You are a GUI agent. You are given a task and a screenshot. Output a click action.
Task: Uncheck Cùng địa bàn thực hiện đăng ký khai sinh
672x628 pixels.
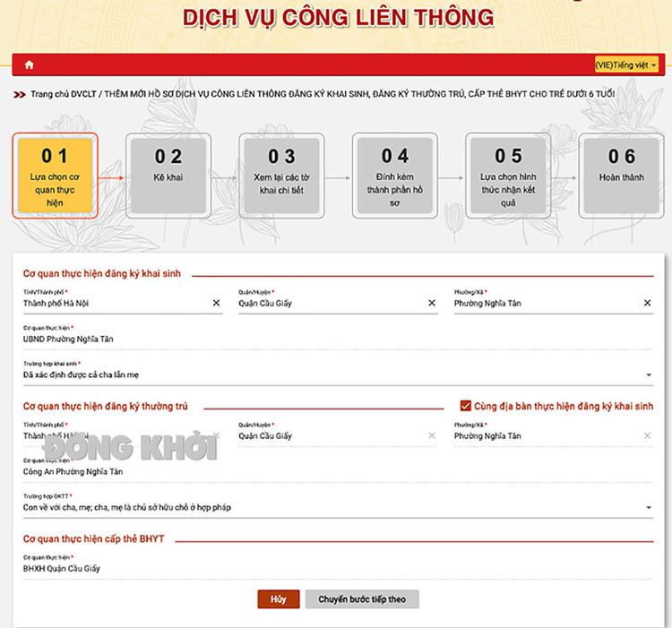(x=465, y=406)
